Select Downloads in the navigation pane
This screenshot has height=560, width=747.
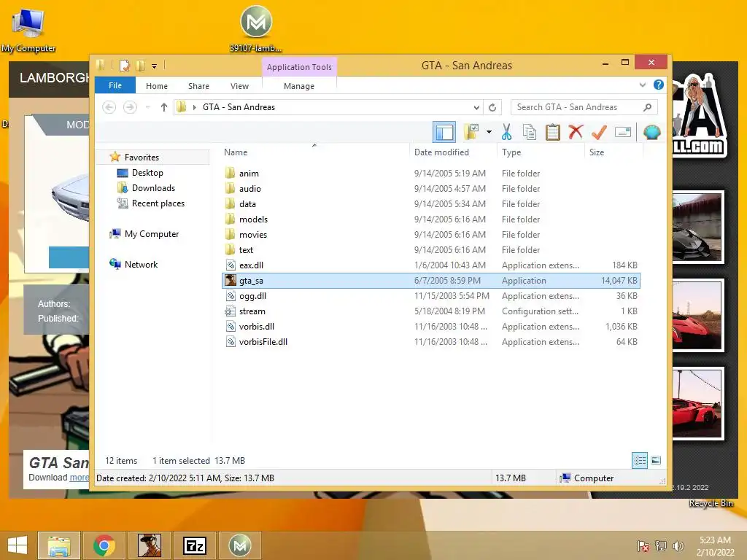(x=153, y=187)
